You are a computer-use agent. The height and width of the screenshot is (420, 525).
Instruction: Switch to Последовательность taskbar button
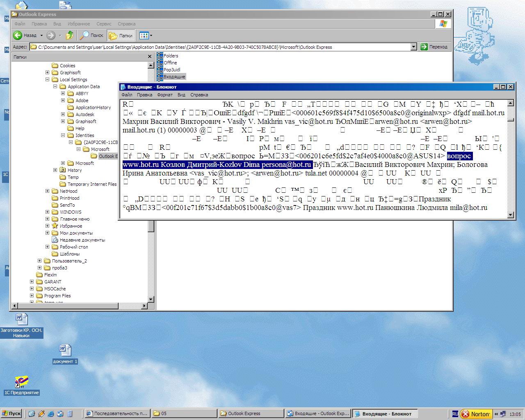point(117,413)
